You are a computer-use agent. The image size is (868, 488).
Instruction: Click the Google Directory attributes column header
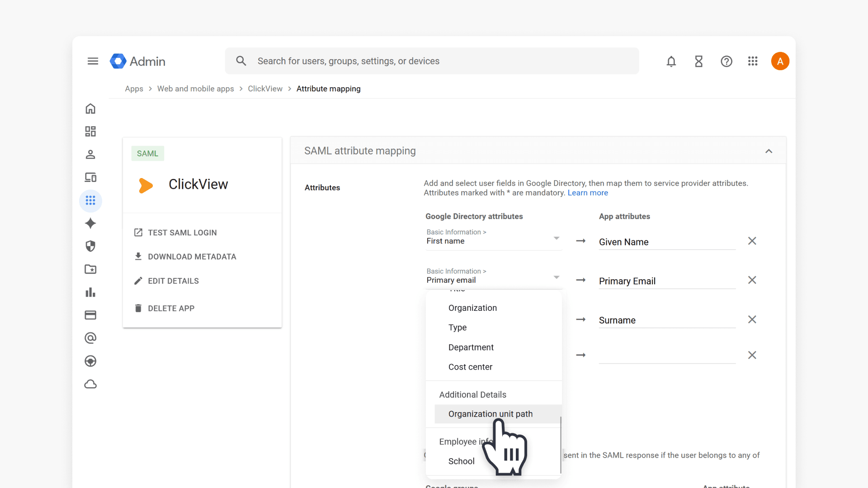click(474, 216)
